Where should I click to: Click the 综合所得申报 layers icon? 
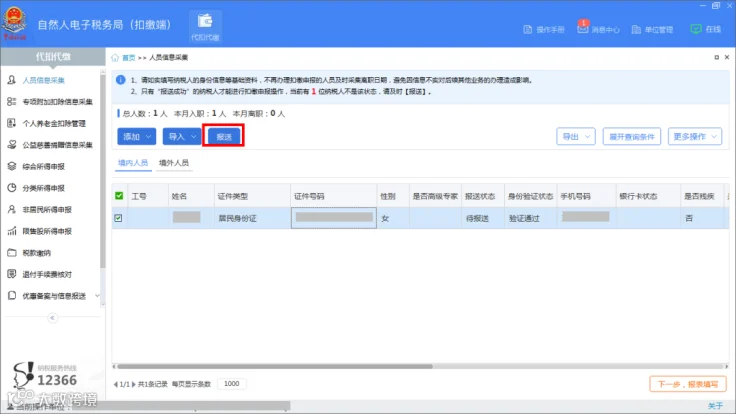point(12,166)
